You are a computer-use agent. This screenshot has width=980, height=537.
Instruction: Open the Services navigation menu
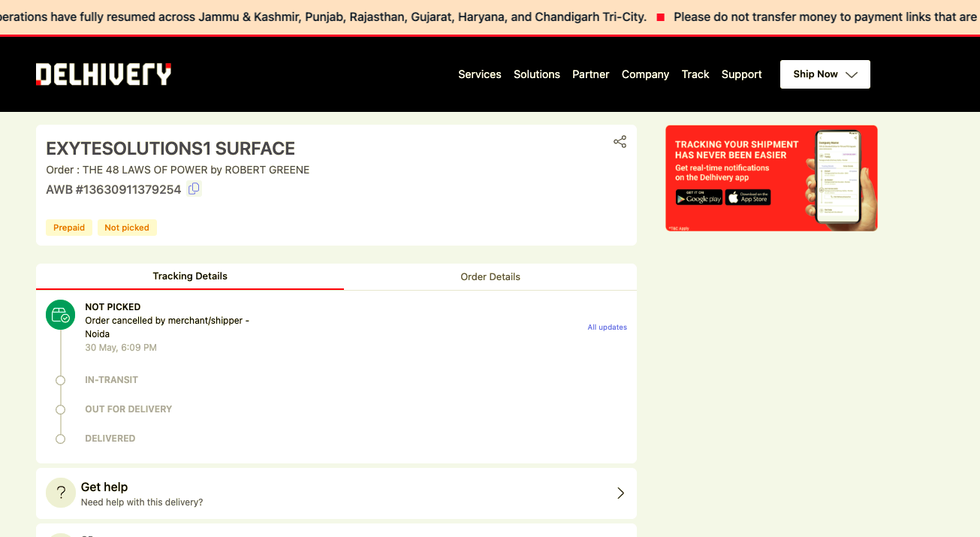click(479, 74)
